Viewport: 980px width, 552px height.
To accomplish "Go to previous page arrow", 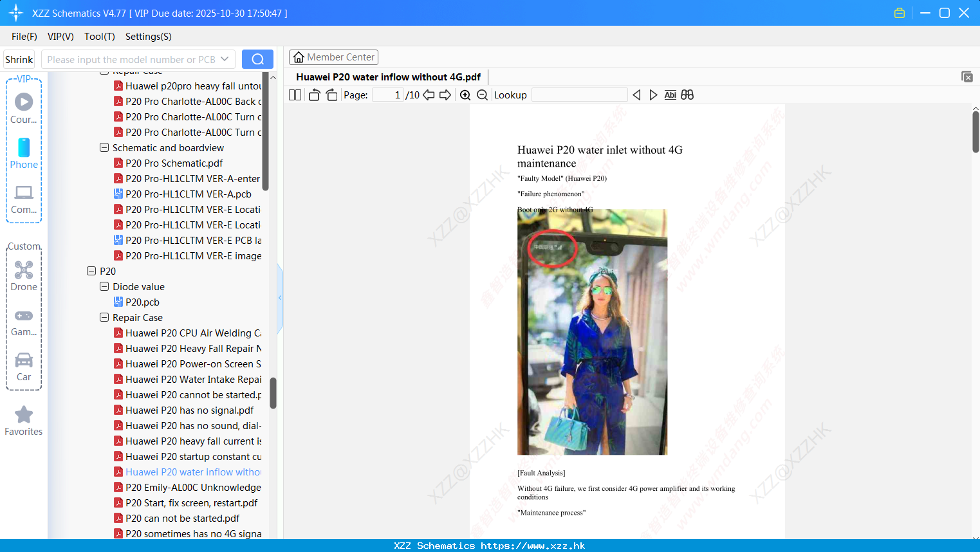I will tap(429, 95).
